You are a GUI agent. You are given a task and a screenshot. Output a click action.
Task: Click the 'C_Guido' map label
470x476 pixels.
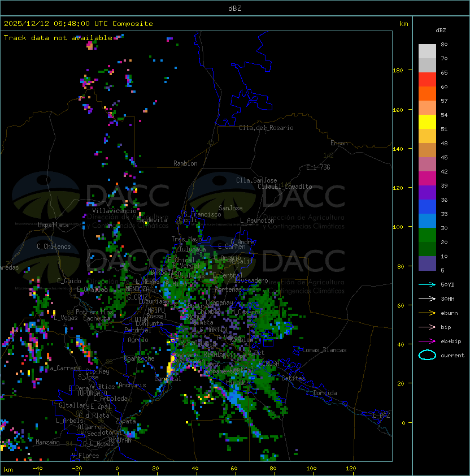tap(69, 281)
